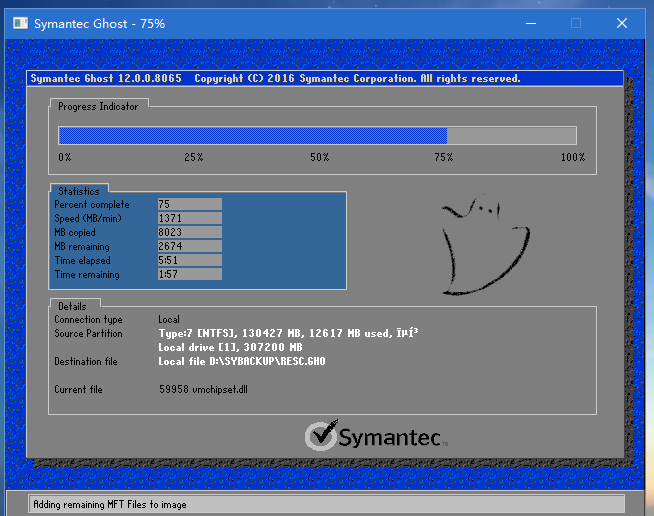Click the Symantec checkmark logo
654x516 pixels.
321,435
